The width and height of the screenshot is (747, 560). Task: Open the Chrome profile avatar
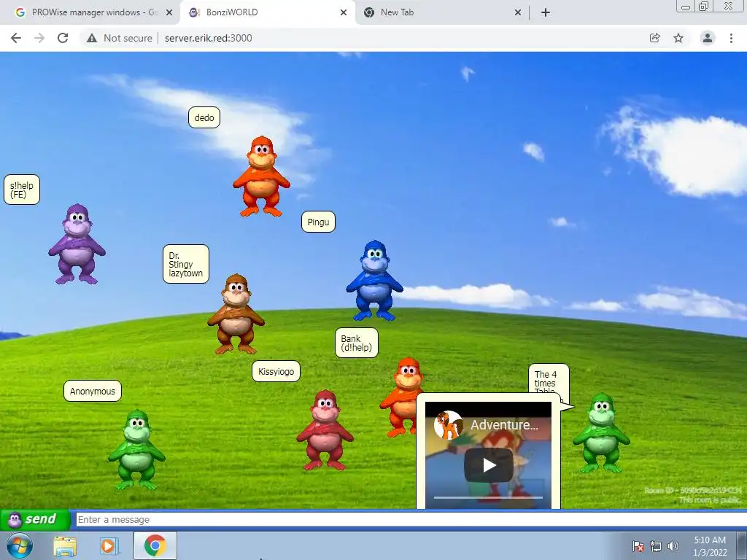[708, 38]
